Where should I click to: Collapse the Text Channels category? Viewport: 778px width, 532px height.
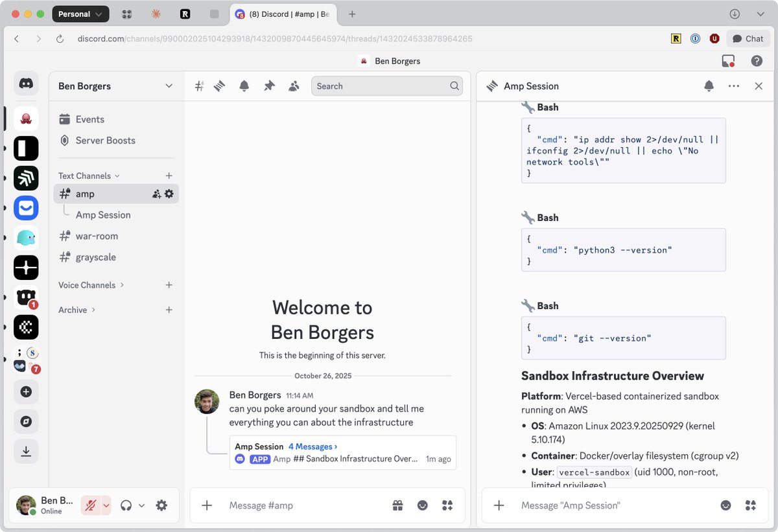89,176
